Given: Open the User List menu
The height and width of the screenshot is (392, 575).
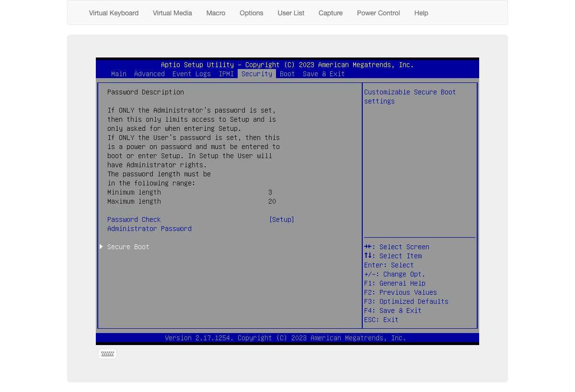Looking at the screenshot, I should (x=291, y=13).
